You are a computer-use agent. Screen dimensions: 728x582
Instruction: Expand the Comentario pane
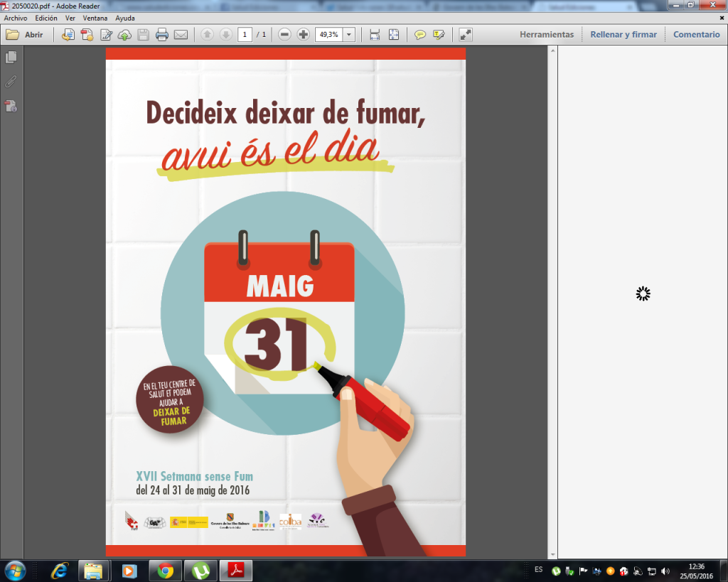pos(696,34)
